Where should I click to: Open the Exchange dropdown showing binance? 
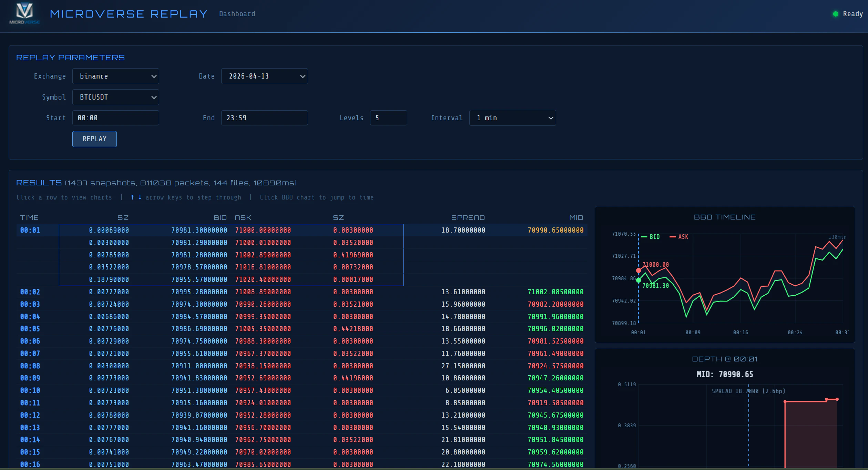[115, 76]
